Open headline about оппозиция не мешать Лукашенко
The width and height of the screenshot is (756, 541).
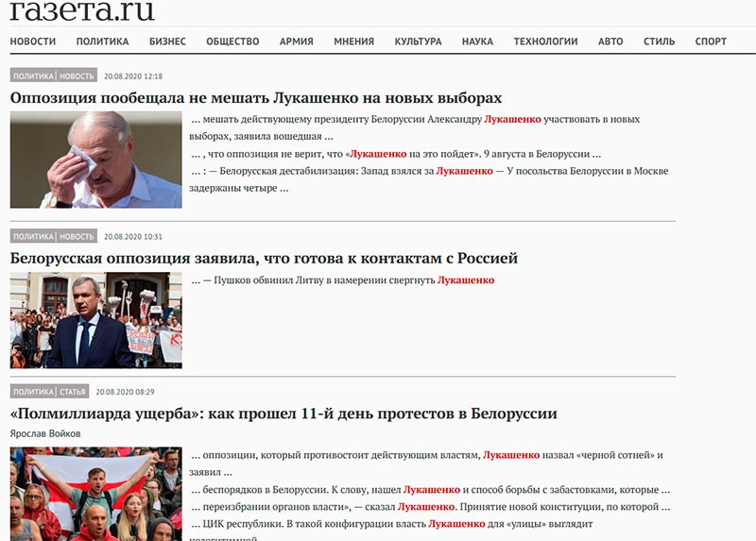(x=256, y=98)
